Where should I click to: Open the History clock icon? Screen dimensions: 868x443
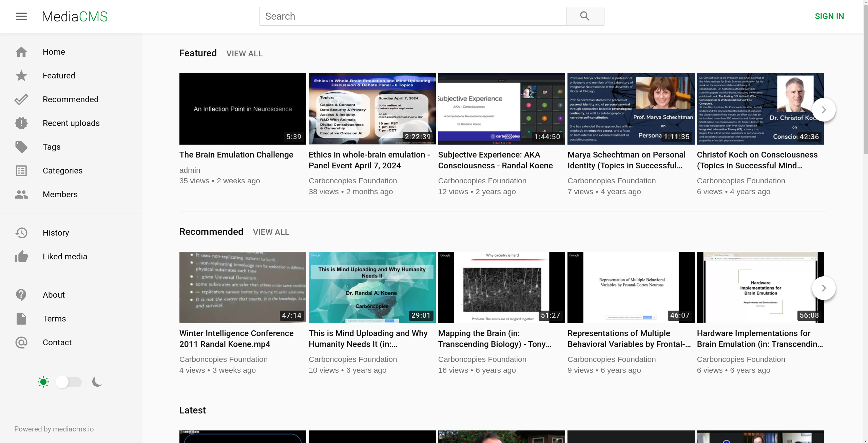21,233
